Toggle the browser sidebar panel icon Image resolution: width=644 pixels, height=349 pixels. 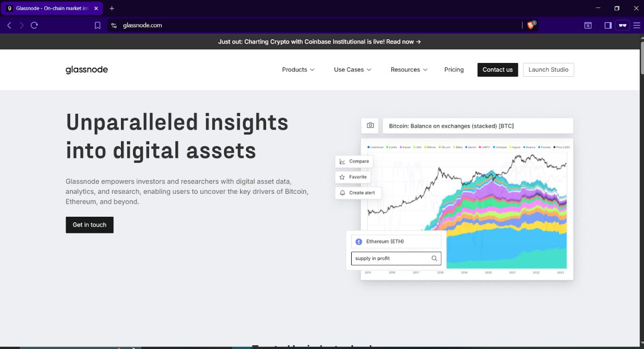coord(608,25)
